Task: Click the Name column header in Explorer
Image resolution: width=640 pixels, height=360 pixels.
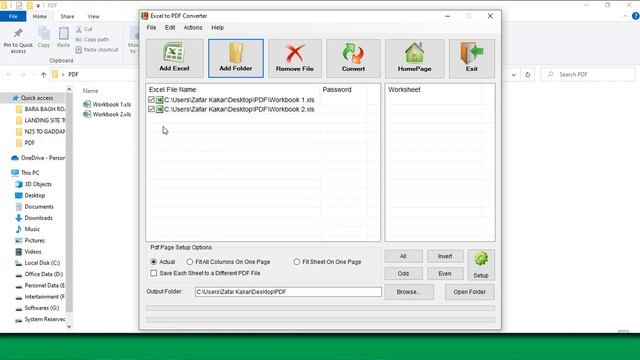Action: (x=91, y=91)
